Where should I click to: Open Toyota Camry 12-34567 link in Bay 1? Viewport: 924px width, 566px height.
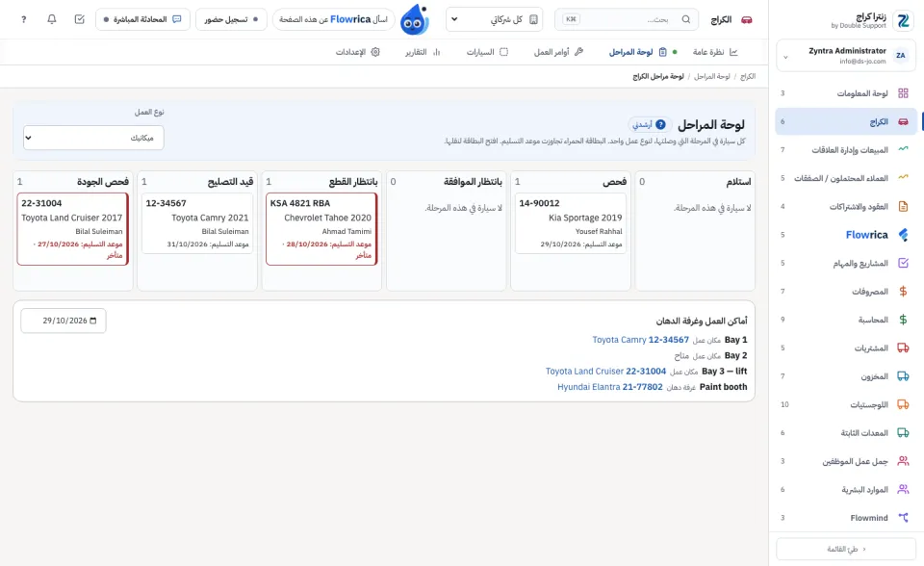point(641,340)
